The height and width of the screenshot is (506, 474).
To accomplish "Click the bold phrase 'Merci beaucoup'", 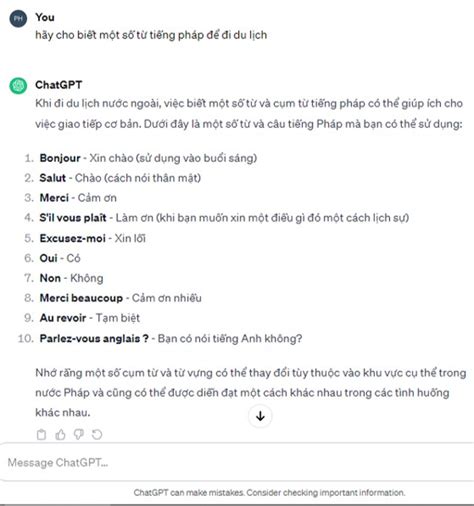I will coord(81,298).
